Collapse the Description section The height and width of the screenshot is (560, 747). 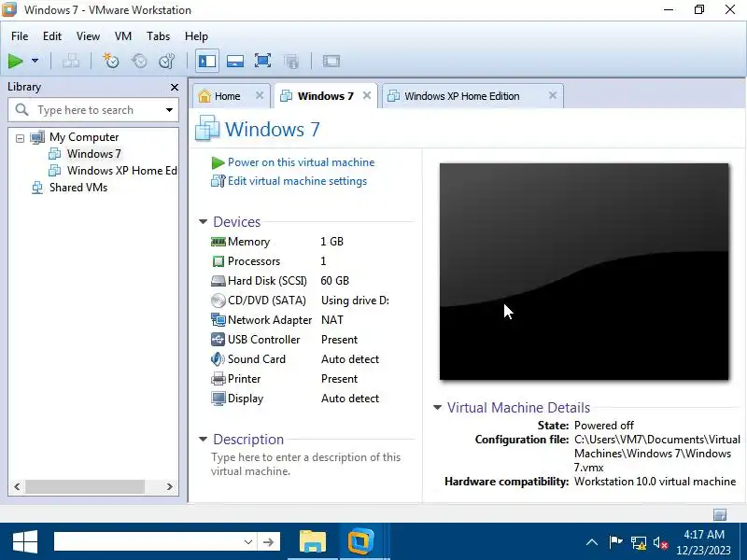203,439
